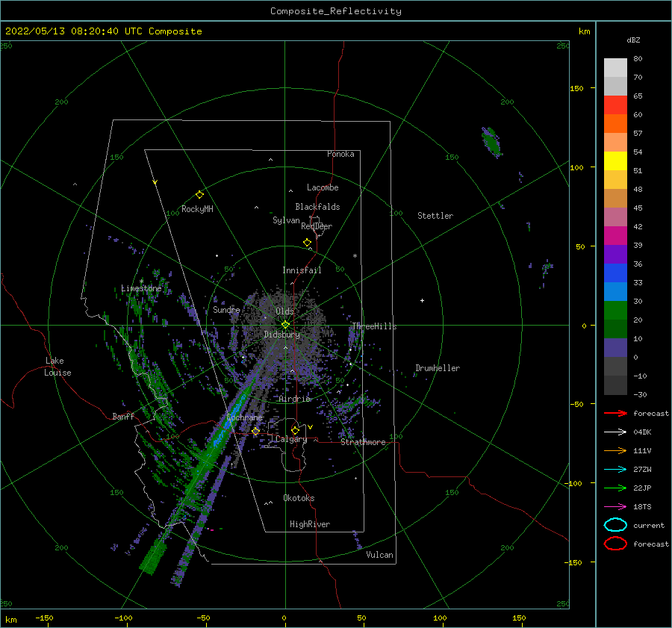Screen dimensions: 672x628
Task: Click the Olds city label
Action: tap(284, 311)
